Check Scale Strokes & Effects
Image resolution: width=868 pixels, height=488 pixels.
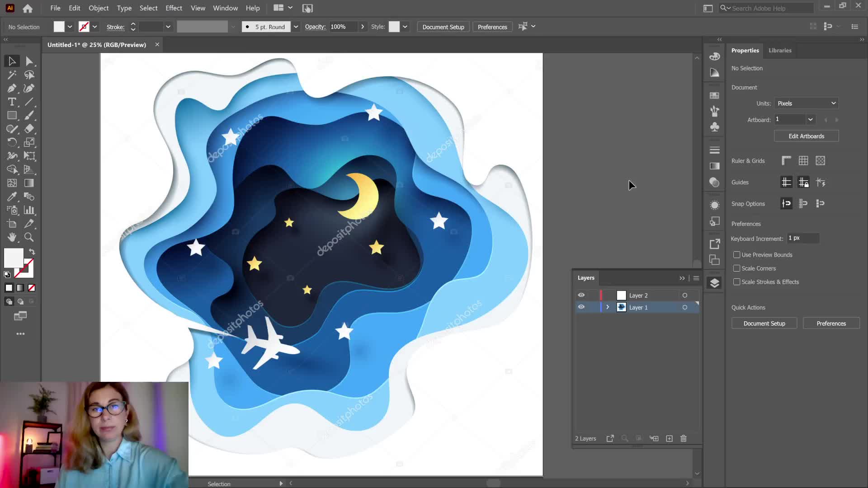[736, 282]
